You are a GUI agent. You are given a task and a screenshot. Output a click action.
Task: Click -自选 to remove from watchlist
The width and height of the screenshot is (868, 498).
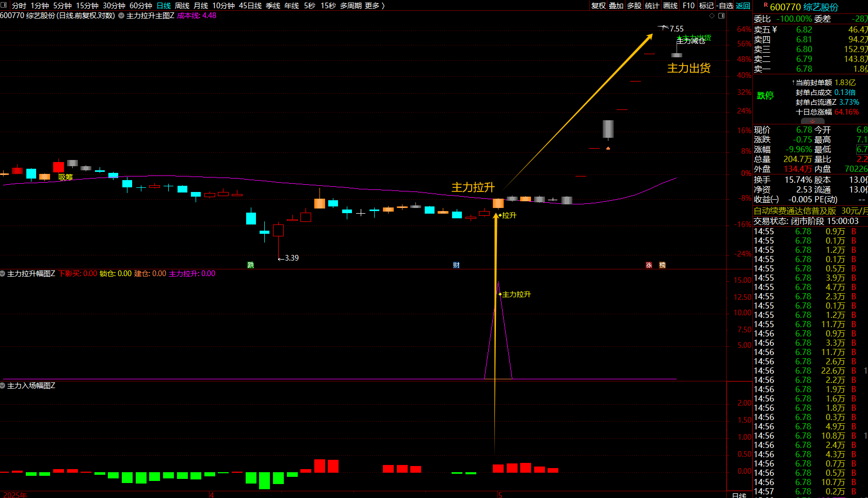(x=725, y=6)
